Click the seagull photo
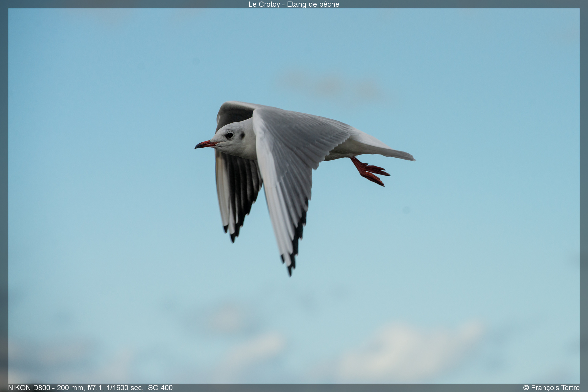This screenshot has width=588, height=392. [294, 196]
